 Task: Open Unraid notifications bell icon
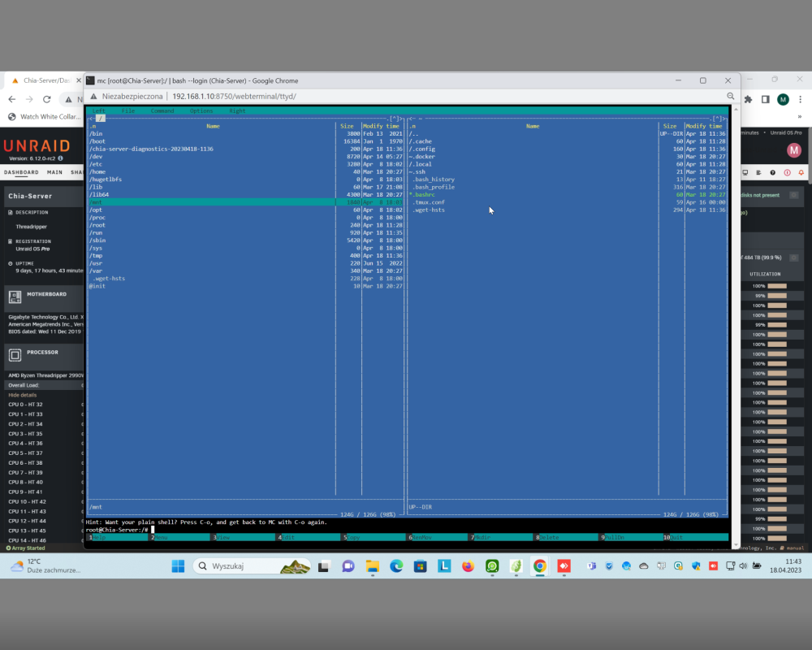coord(801,172)
